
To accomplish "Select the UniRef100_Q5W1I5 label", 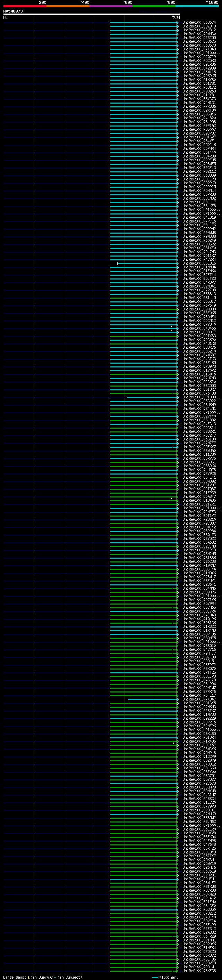I will tap(199, 72).
